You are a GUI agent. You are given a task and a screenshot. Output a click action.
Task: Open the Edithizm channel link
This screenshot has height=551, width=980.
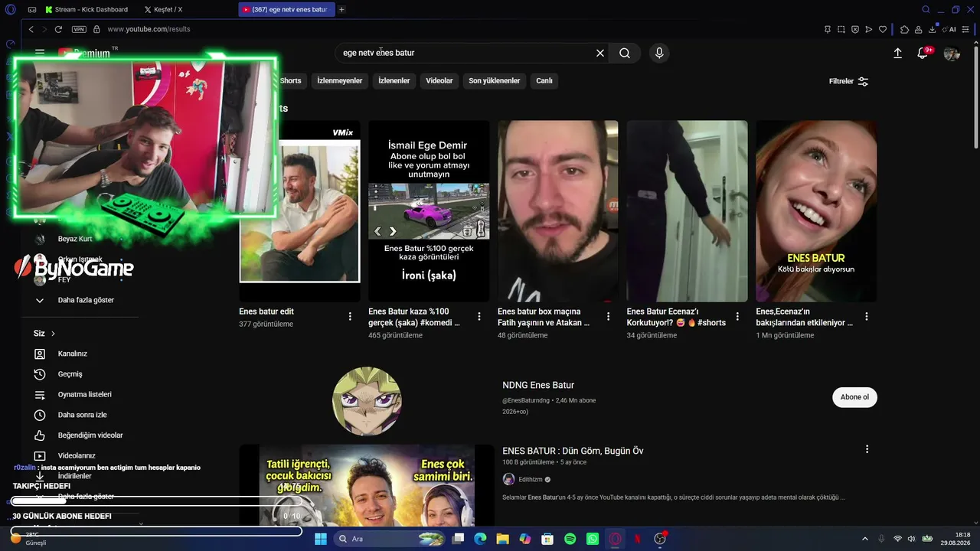531,480
